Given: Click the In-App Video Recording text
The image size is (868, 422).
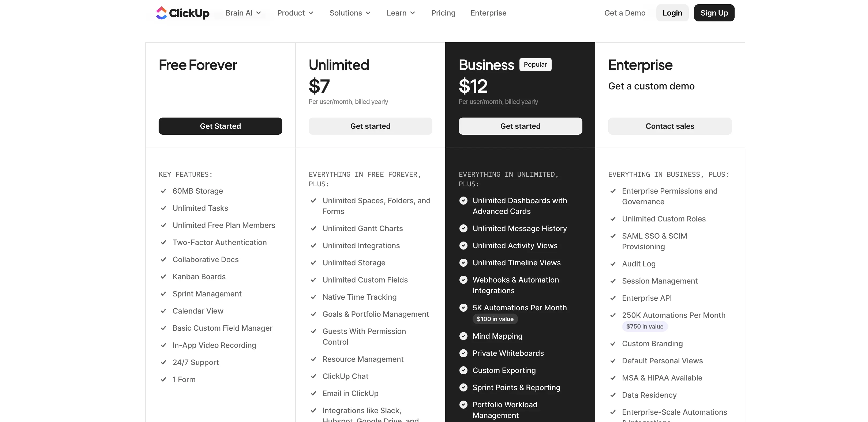Looking at the screenshot, I should pos(214,345).
